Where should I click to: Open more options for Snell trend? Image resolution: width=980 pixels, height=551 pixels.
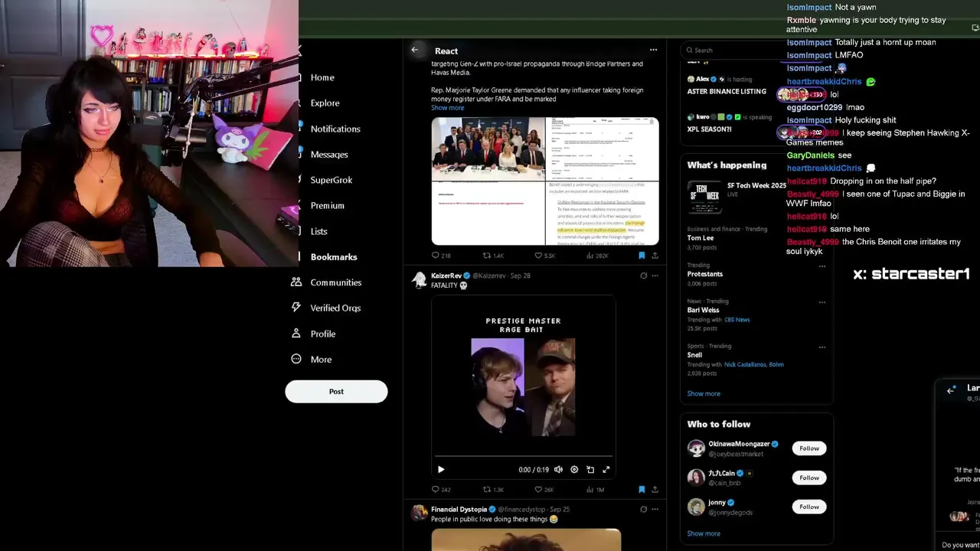tap(822, 347)
